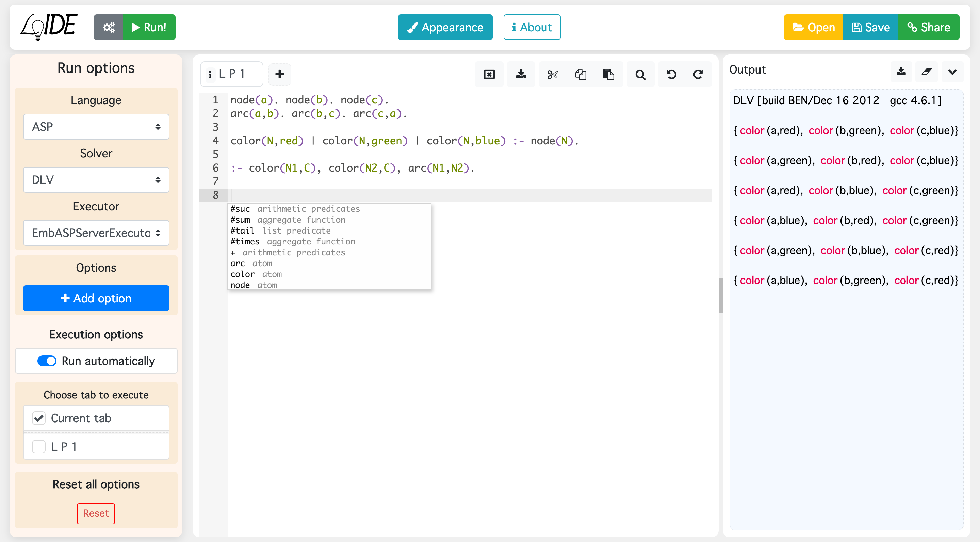Paste code with the paste icon
Viewport: 980px width, 542px height.
click(x=609, y=74)
